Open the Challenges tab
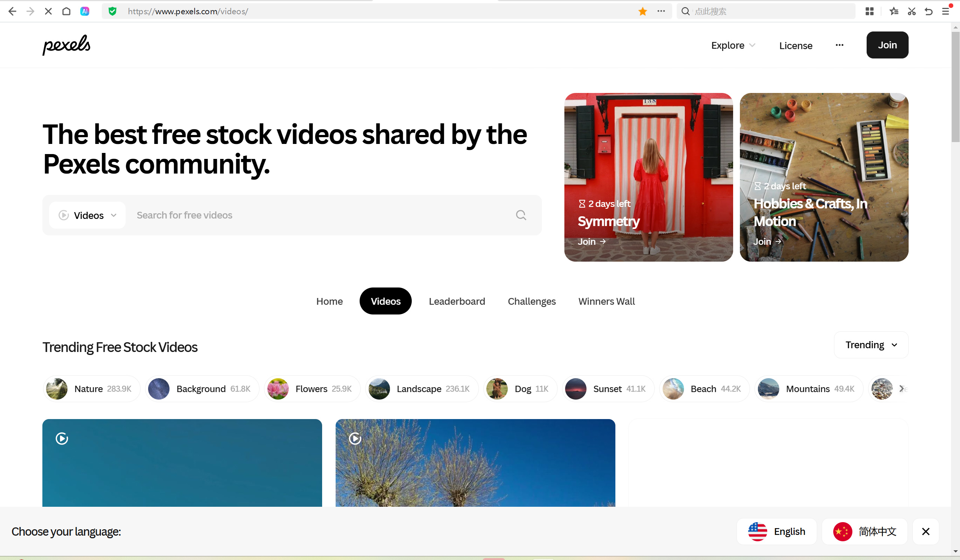This screenshot has height=560, width=960. [x=531, y=301]
